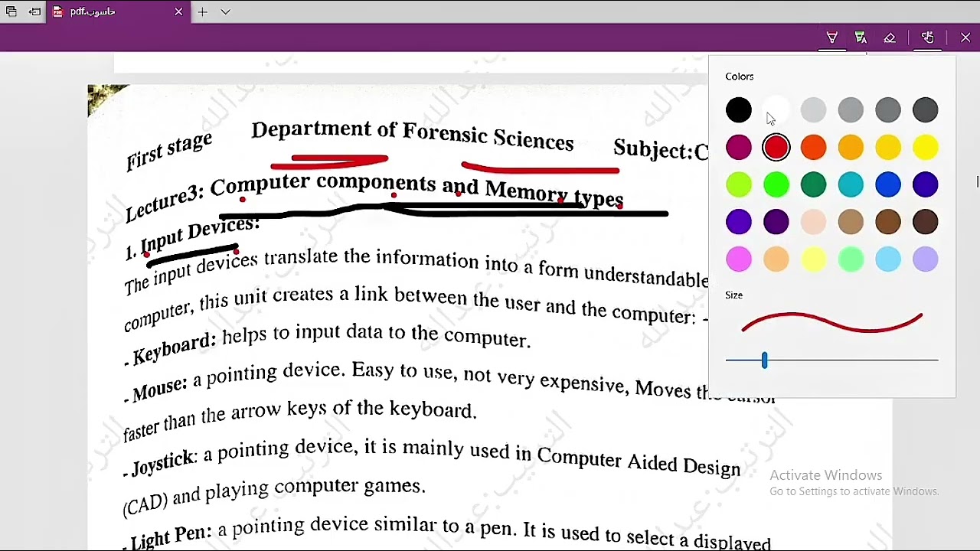This screenshot has width=980, height=551.
Task: Click "Department of Forensic Sciences" title
Action: (412, 135)
